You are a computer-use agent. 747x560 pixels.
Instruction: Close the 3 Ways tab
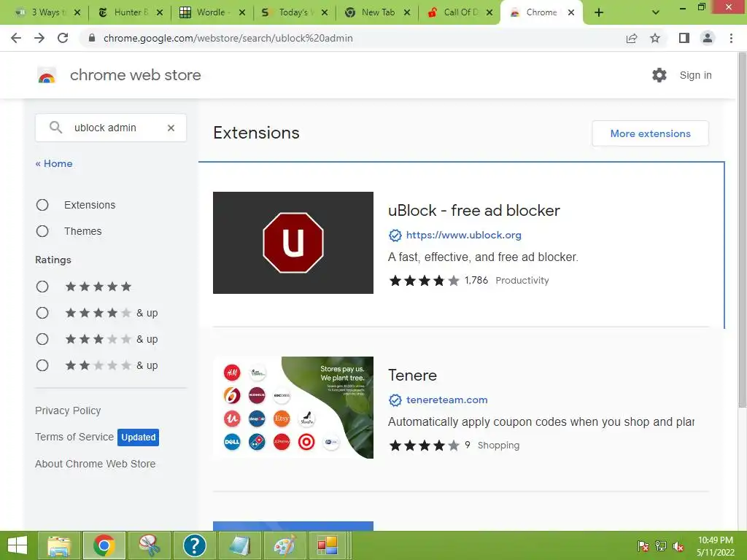(77, 13)
